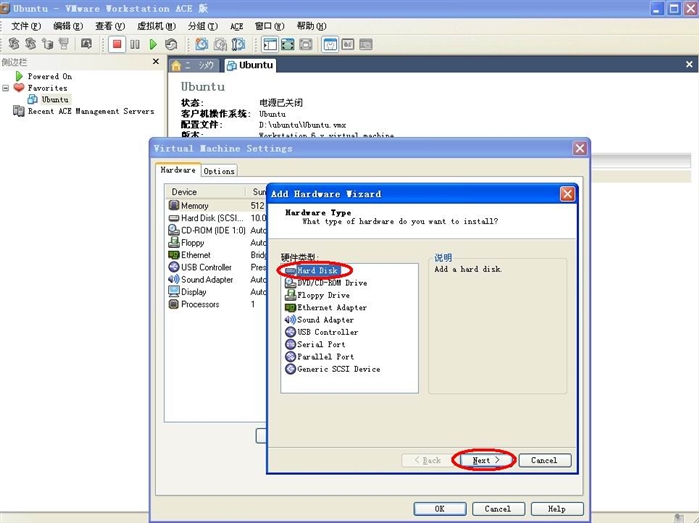Click Cancel in Add Hardware Wizard
The image size is (699, 523).
[544, 460]
